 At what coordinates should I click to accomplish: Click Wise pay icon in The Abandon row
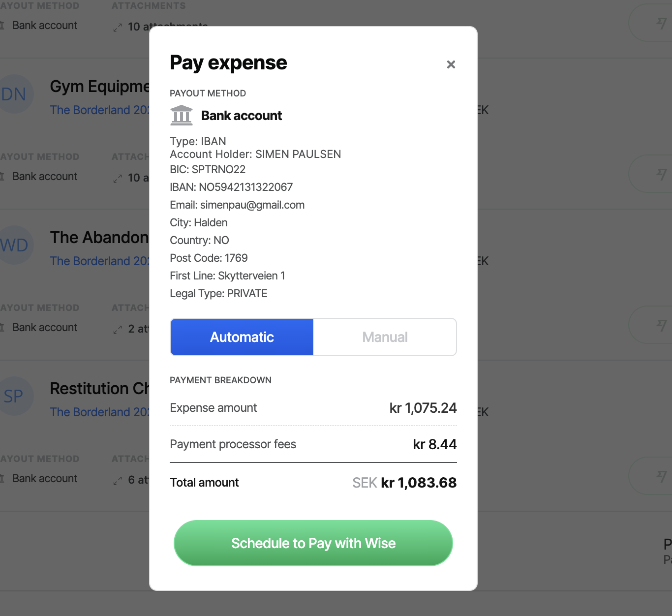[661, 325]
